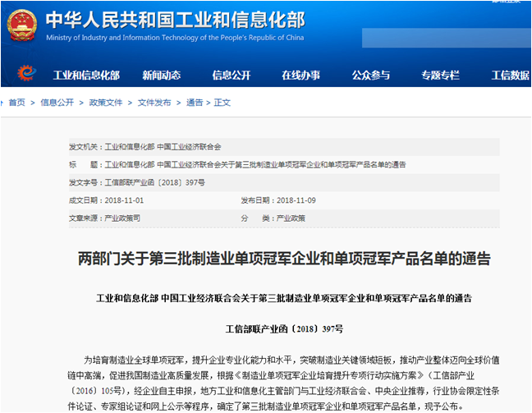Click the 正文 breadcrumb item
This screenshot has width=532, height=413.
coord(222,103)
